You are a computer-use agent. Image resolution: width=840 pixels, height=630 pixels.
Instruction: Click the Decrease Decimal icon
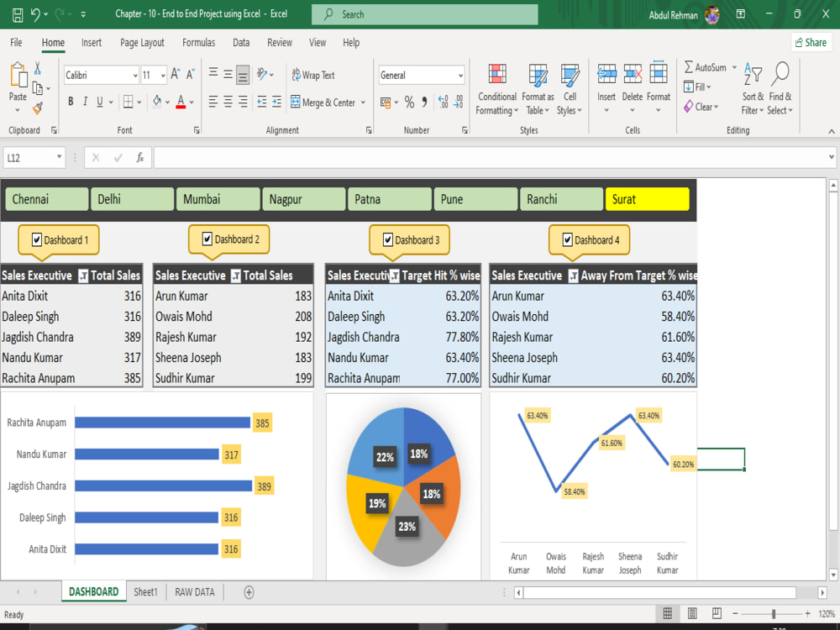pyautogui.click(x=459, y=102)
